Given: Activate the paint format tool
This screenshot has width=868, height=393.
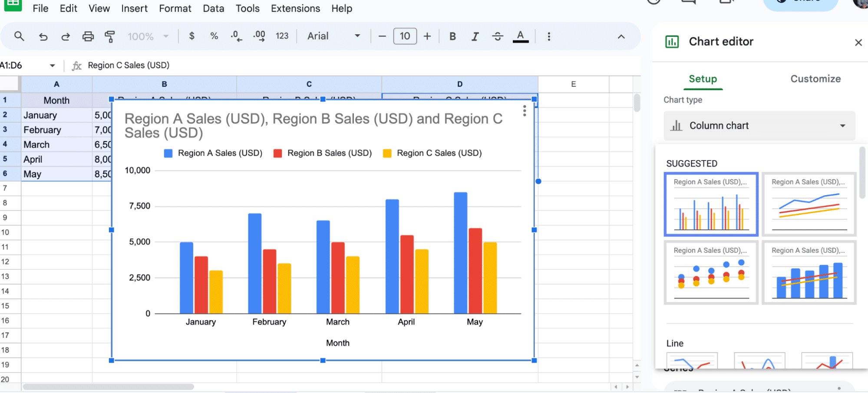Looking at the screenshot, I should (x=110, y=36).
